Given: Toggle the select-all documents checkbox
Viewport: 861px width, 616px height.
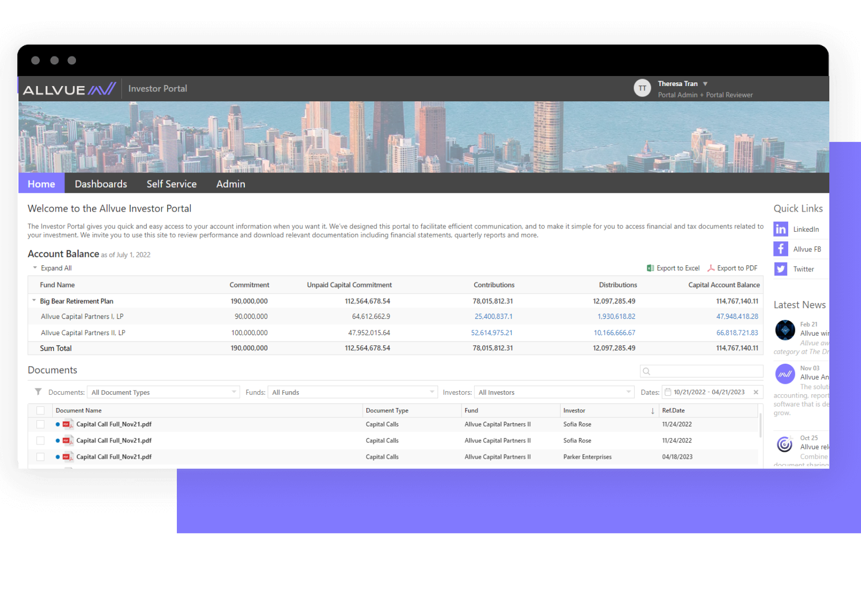Looking at the screenshot, I should pos(41,410).
